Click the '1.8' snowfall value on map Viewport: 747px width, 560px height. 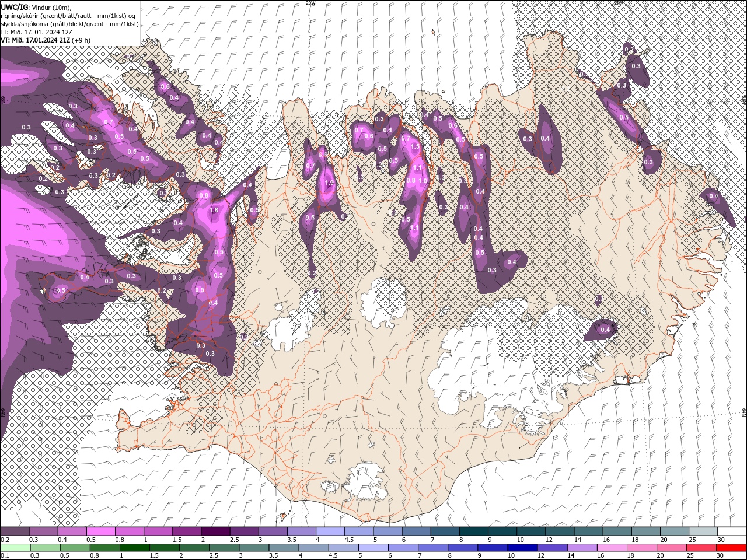[214, 210]
